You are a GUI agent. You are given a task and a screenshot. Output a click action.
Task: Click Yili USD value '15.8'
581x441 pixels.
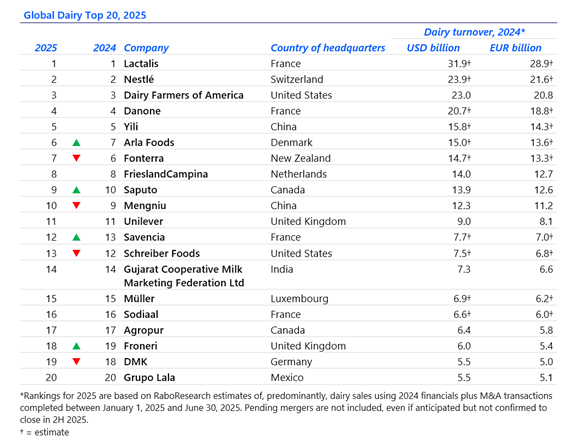pos(459,127)
